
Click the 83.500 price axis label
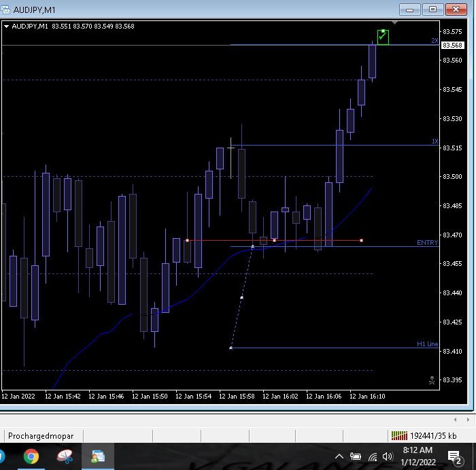[452, 176]
